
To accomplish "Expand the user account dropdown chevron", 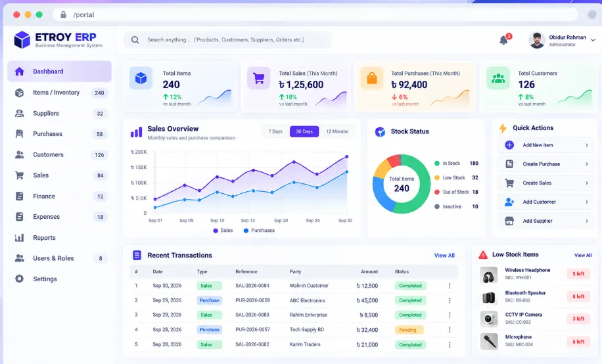I will [x=593, y=40].
